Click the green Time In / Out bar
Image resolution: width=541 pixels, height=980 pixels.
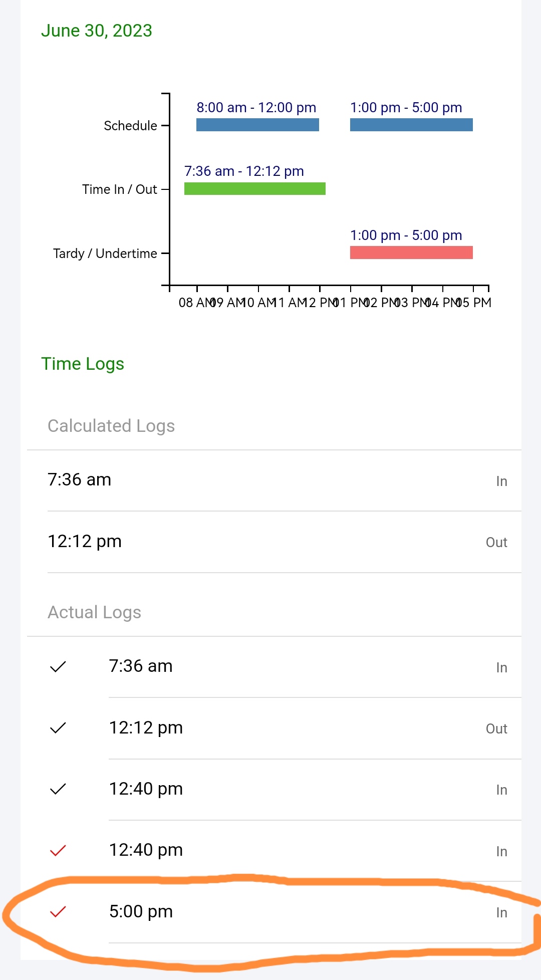[254, 189]
